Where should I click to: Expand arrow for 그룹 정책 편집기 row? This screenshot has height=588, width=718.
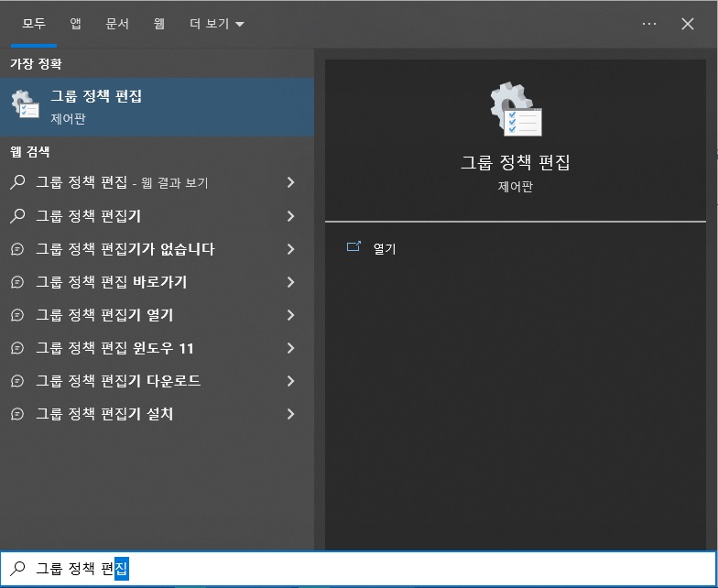pos(291,216)
